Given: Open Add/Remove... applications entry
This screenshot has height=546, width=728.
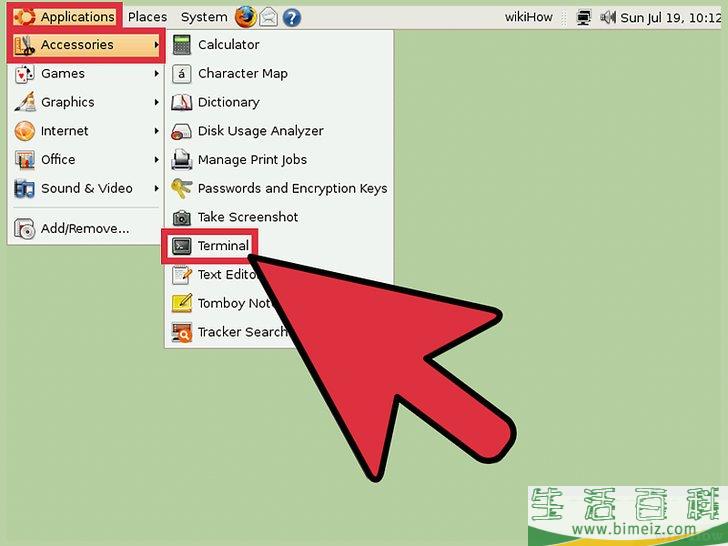Looking at the screenshot, I should pyautogui.click(x=84, y=229).
